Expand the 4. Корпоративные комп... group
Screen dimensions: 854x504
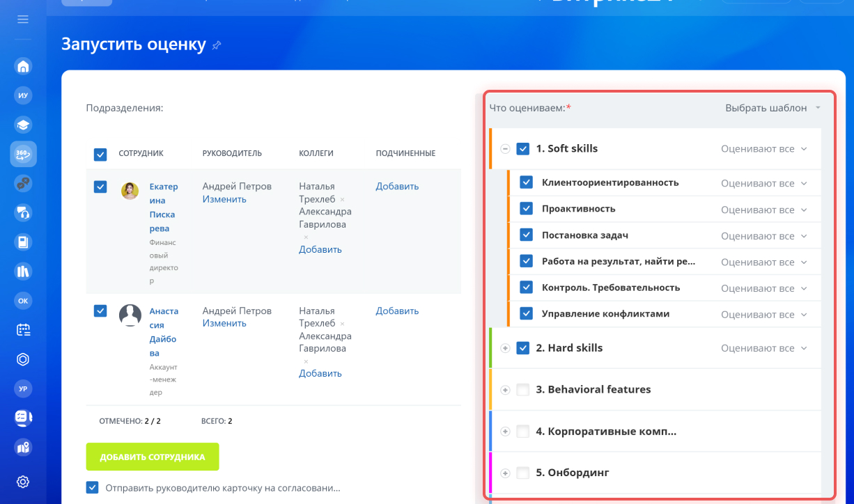506,432
